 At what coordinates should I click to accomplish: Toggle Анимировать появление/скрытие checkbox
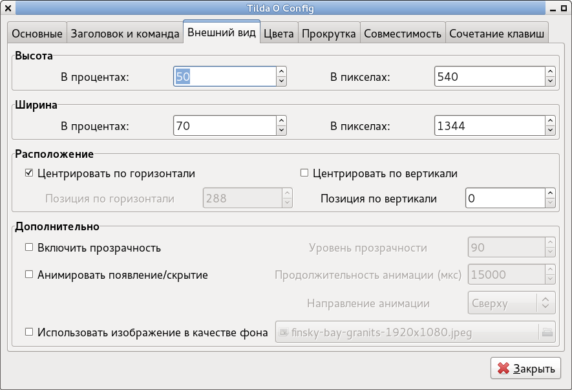29,274
